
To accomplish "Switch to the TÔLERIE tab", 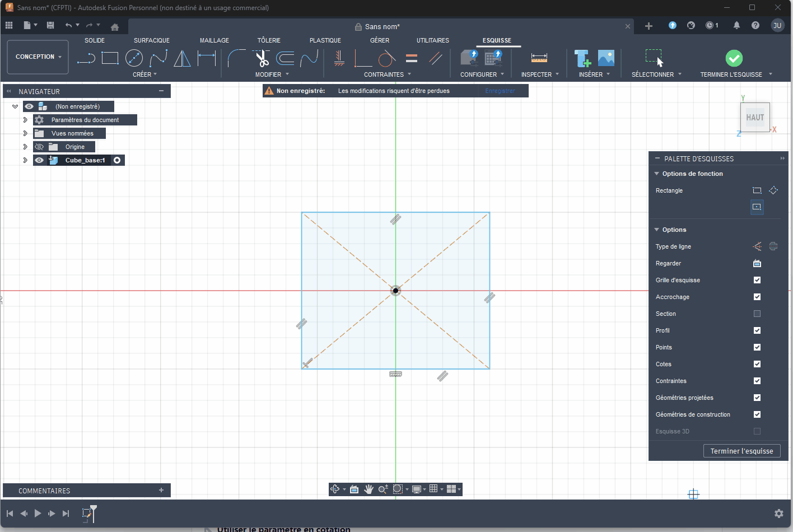I will click(x=269, y=40).
